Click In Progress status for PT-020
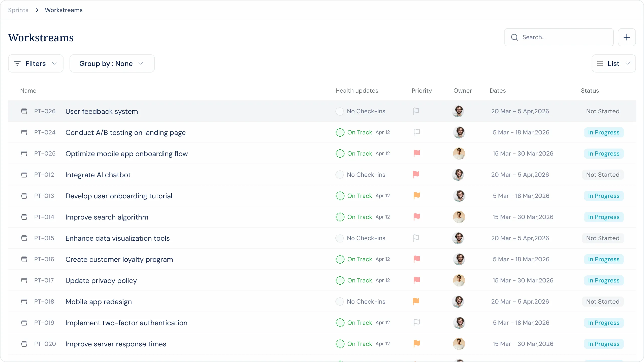Screen dimensions: 644x362 (604, 344)
